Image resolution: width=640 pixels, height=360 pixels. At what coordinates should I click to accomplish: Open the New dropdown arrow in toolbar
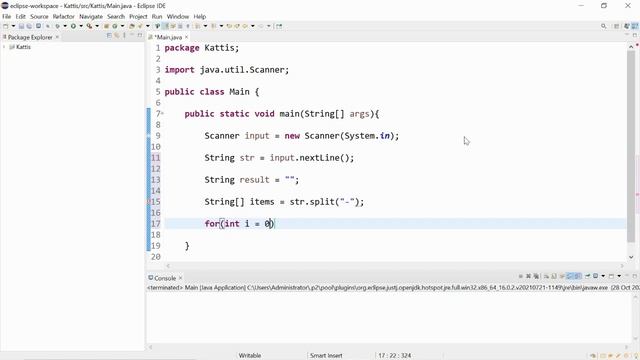click(13, 26)
